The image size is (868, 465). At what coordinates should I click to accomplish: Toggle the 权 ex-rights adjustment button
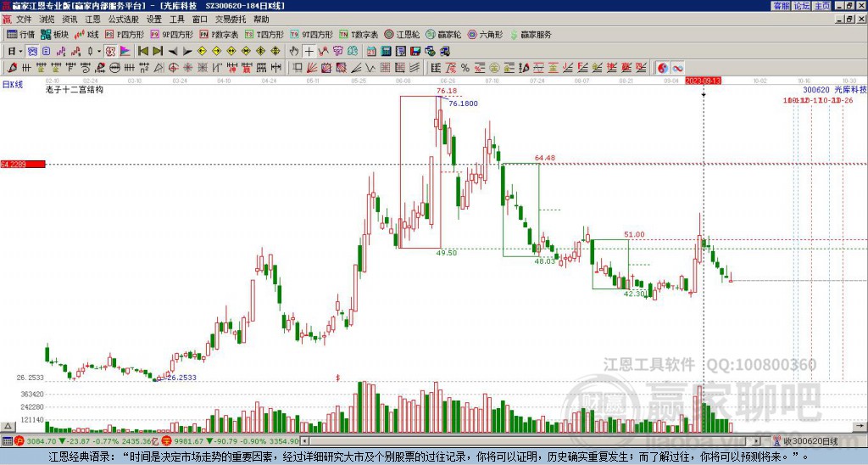point(110,52)
